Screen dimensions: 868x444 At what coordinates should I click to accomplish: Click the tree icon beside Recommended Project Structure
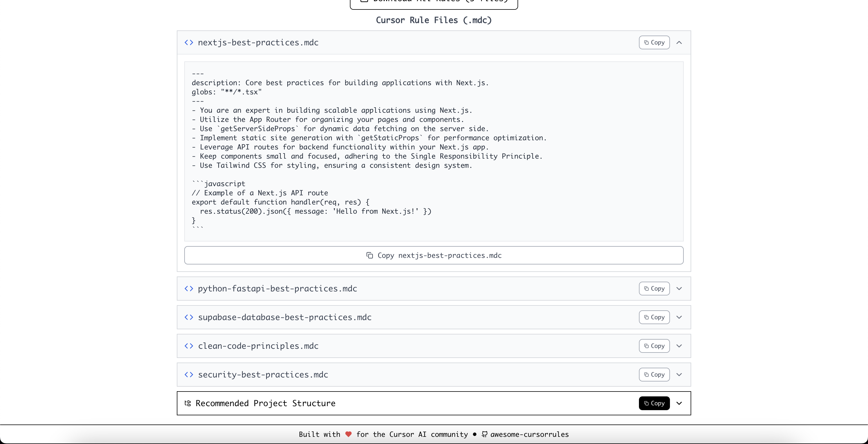click(x=188, y=403)
